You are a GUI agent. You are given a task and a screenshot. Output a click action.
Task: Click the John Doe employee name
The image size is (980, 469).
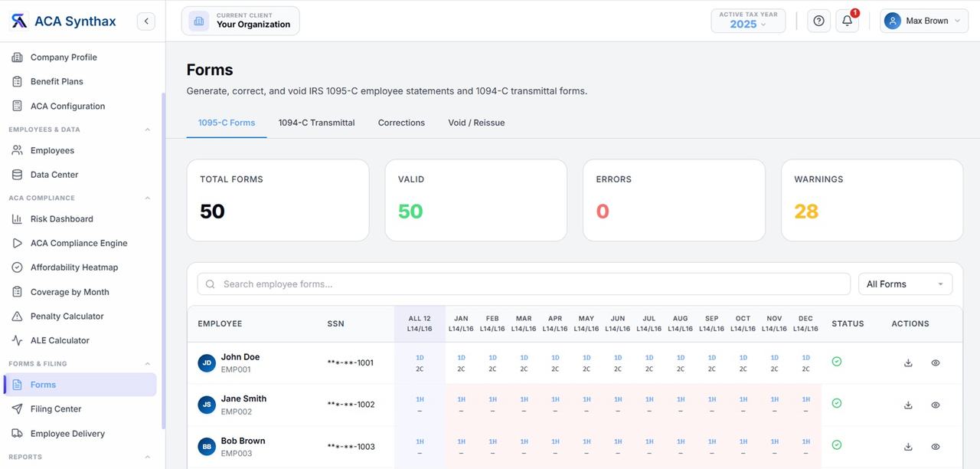pyautogui.click(x=240, y=357)
